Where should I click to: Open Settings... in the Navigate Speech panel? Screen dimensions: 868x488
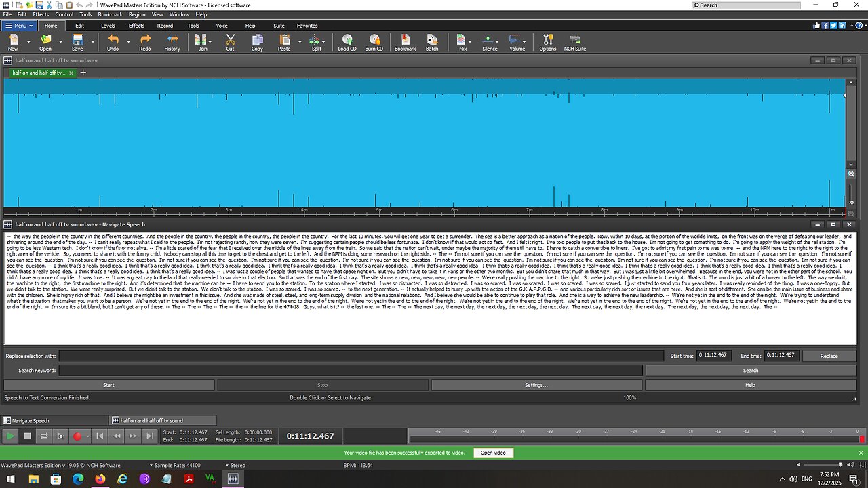536,385
